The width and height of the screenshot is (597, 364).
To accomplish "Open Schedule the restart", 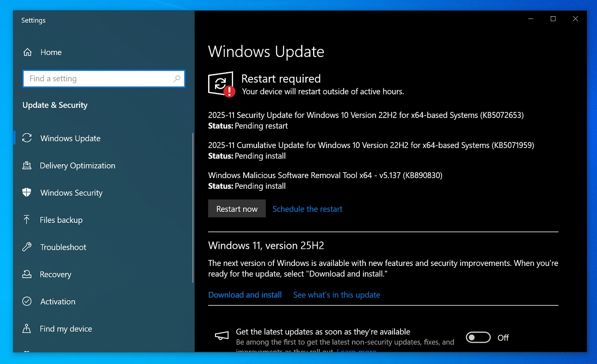I will [x=307, y=209].
